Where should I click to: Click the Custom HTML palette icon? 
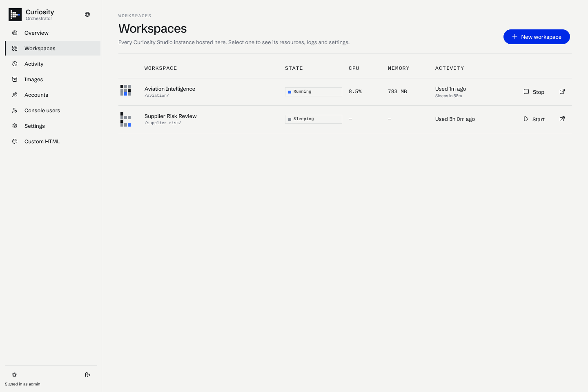[15, 141]
